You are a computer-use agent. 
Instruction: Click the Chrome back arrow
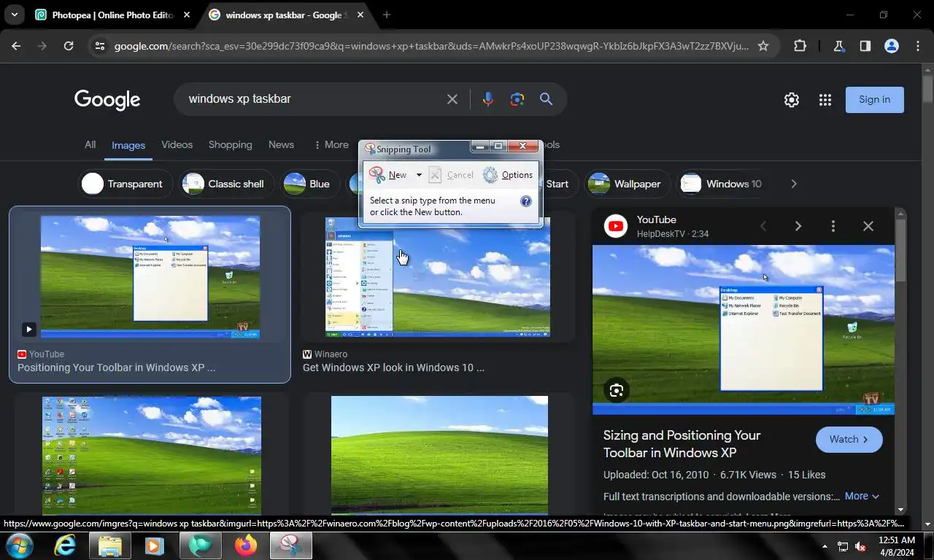(16, 46)
